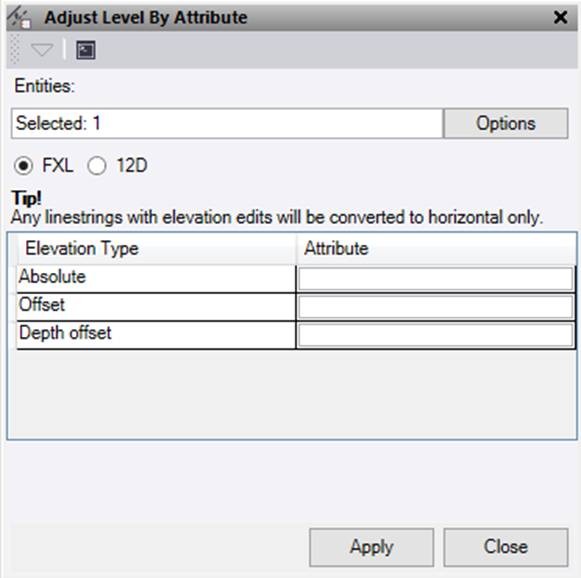
Task: Select the 12D radio button
Action: click(x=97, y=166)
